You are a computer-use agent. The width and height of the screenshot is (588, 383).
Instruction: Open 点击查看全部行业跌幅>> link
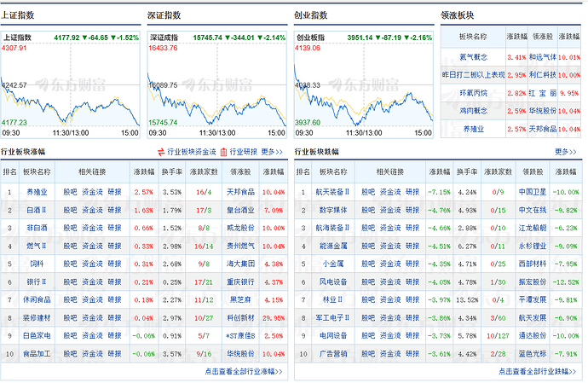coord(538,371)
